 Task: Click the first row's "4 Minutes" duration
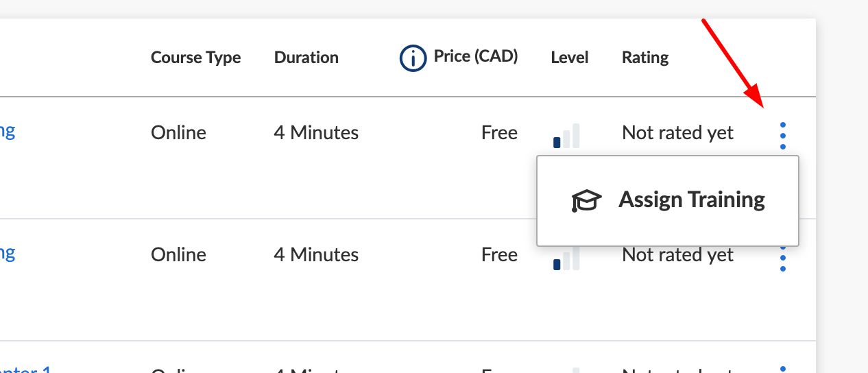(x=316, y=132)
